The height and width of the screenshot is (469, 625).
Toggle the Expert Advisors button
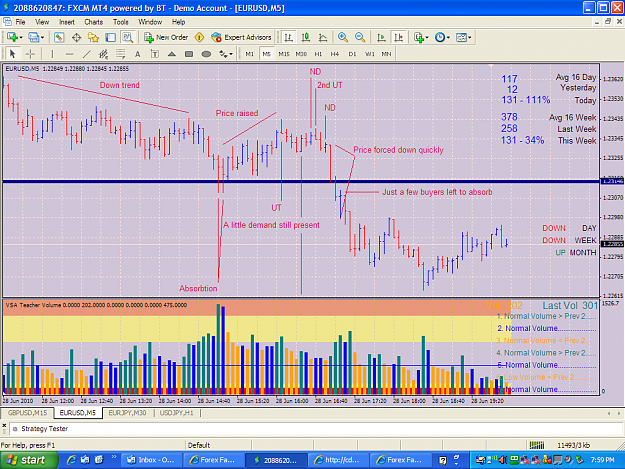point(241,37)
